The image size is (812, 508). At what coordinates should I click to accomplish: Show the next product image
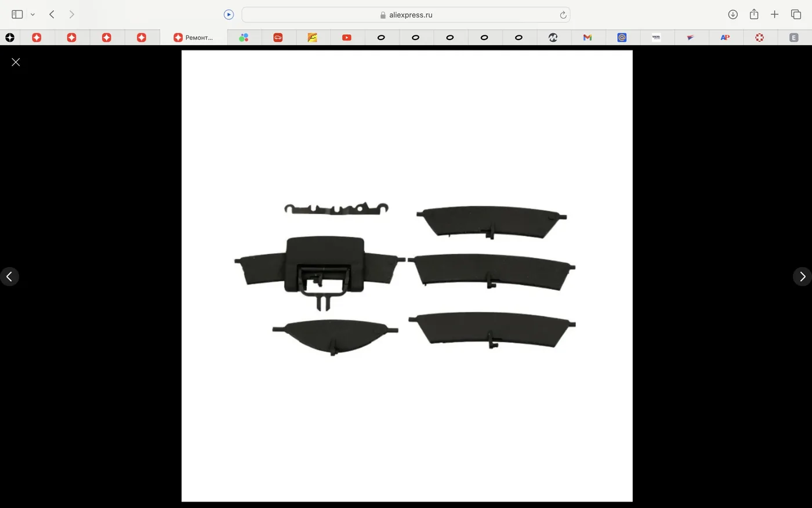pos(802,276)
